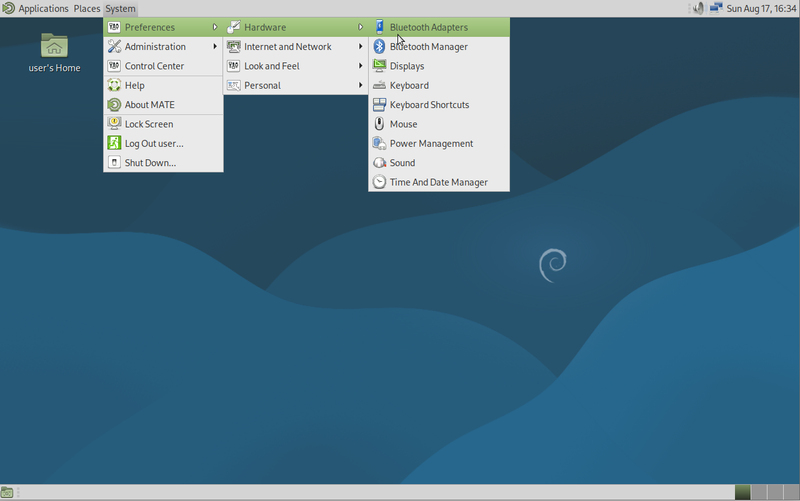Click the Administration tools icon
The height and width of the screenshot is (501, 800).
click(114, 46)
